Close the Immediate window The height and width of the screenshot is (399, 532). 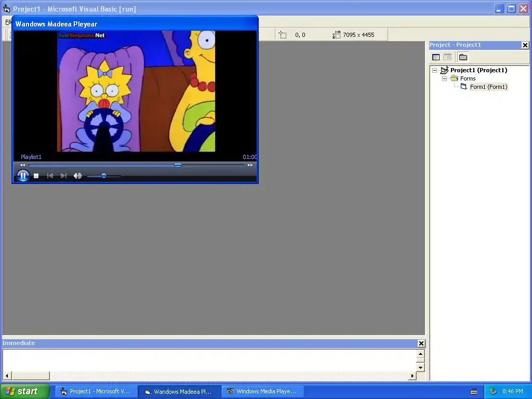(x=421, y=343)
